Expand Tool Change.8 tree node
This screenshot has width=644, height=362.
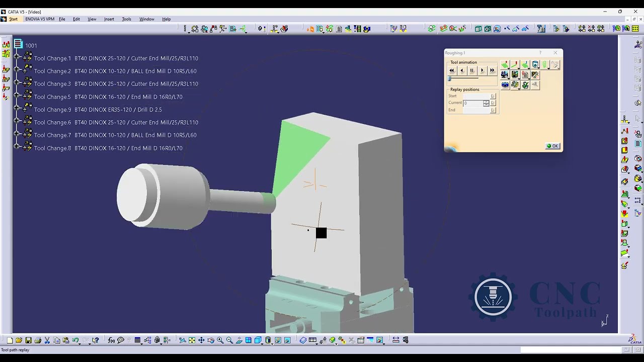click(x=17, y=146)
